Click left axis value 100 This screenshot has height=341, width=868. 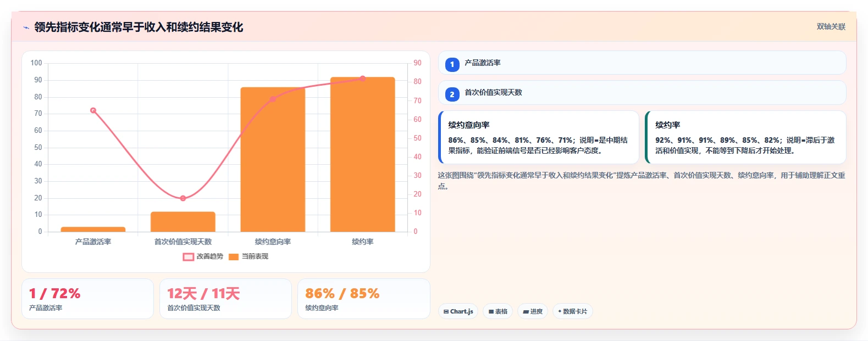36,63
